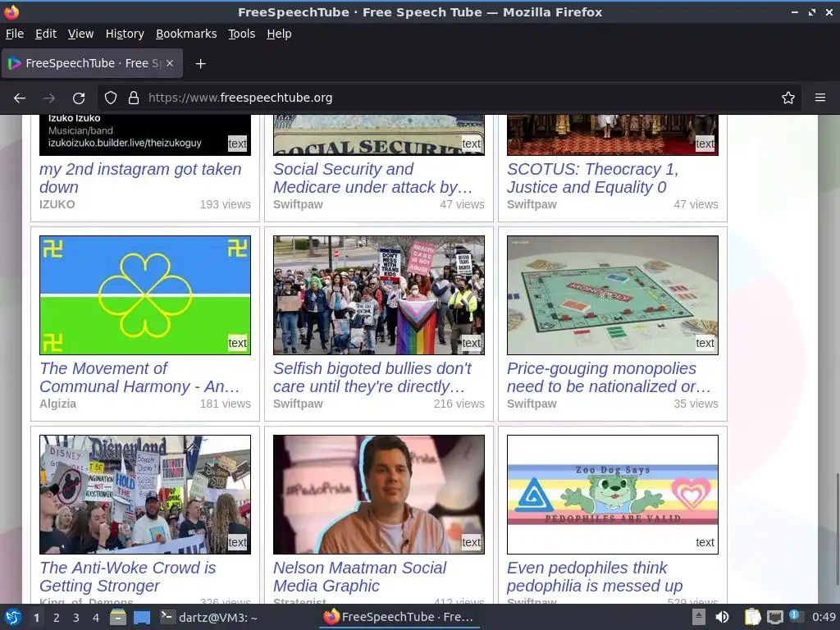Image resolution: width=840 pixels, height=630 pixels.
Task: Open the File menu
Action: 15,34
